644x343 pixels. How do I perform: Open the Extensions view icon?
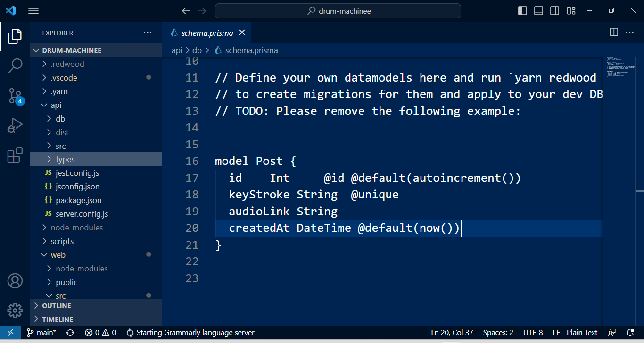[x=15, y=155]
